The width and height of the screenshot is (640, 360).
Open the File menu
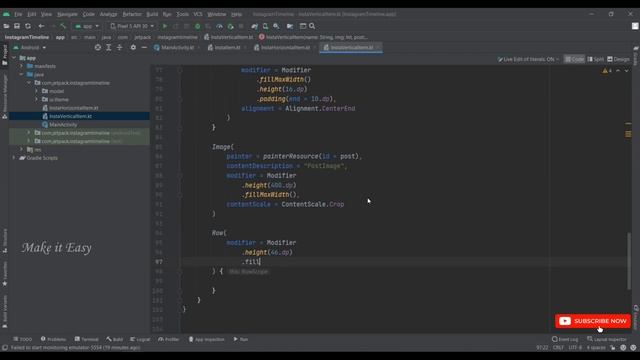(x=18, y=14)
